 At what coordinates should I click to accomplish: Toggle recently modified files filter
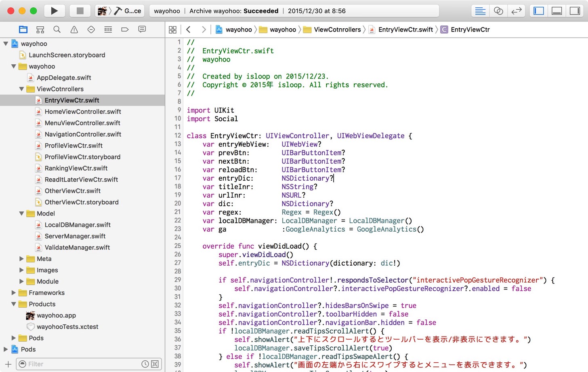pyautogui.click(x=145, y=364)
